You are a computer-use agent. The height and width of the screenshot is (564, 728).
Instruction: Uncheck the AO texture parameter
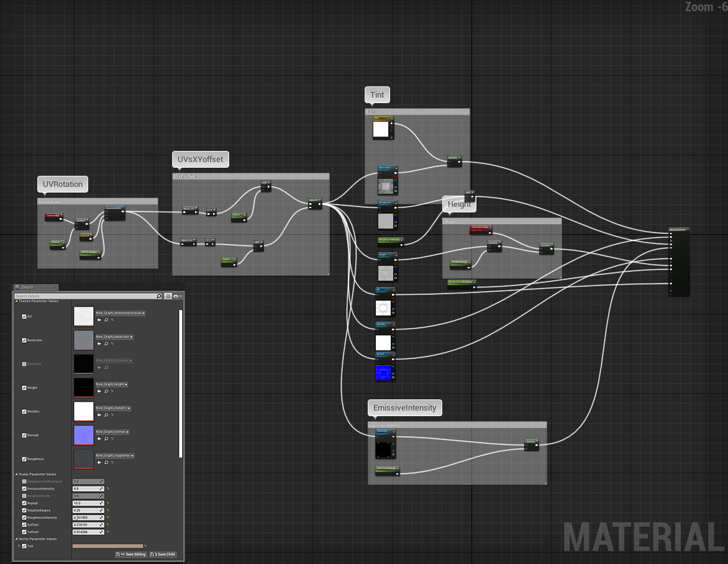coord(24,316)
